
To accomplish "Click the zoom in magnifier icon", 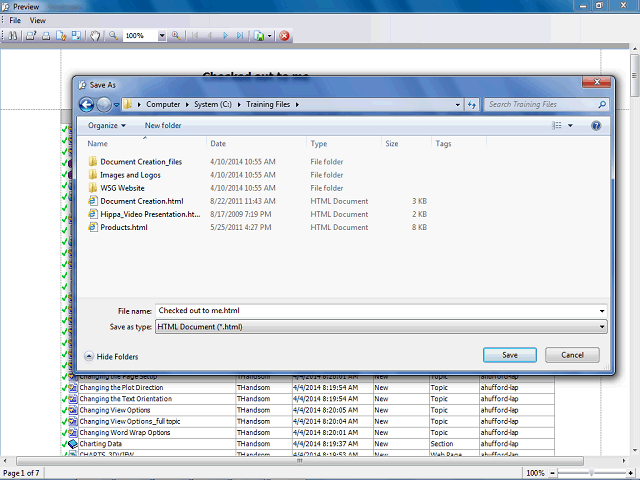I will (176, 36).
